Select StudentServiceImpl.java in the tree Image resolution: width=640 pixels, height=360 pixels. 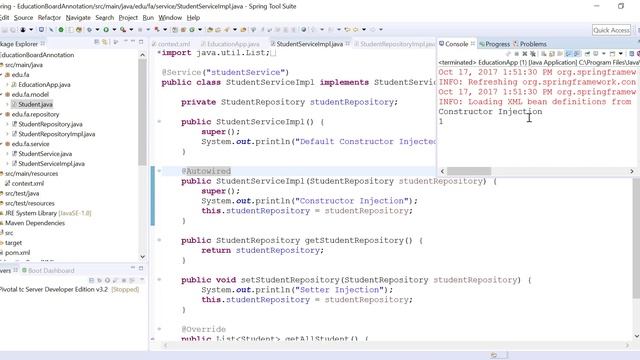tap(48, 164)
